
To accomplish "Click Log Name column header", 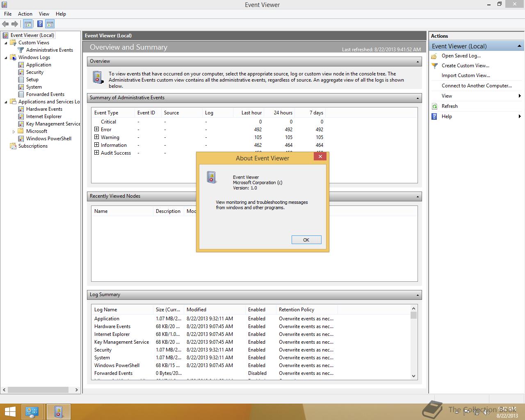I will pyautogui.click(x=122, y=310).
